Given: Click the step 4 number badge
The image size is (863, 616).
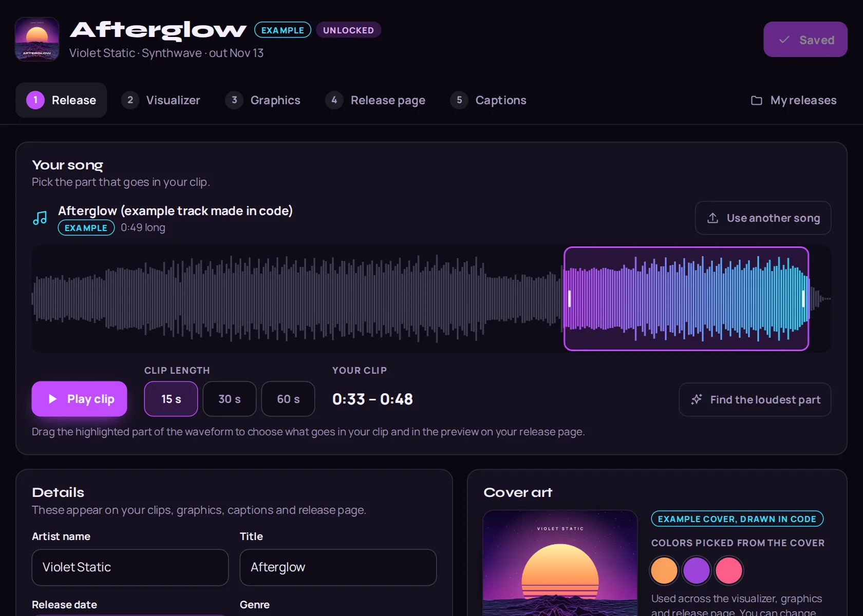Looking at the screenshot, I should pyautogui.click(x=334, y=100).
